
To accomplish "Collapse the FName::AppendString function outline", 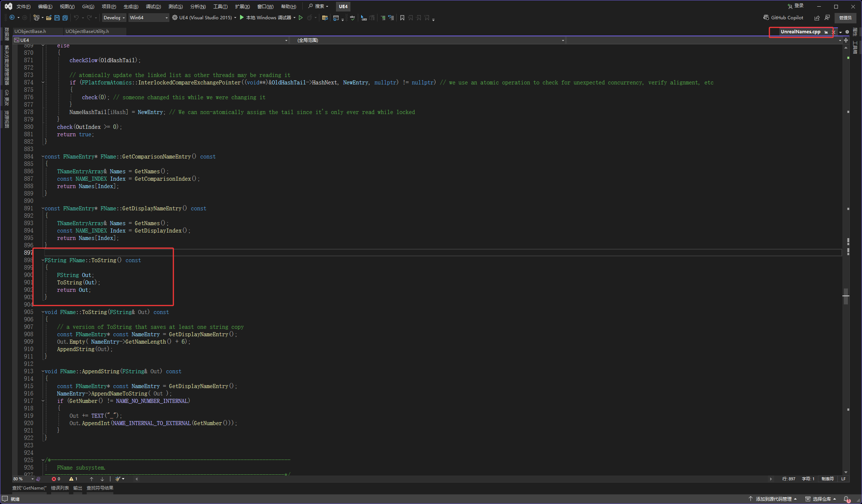I will [x=43, y=371].
